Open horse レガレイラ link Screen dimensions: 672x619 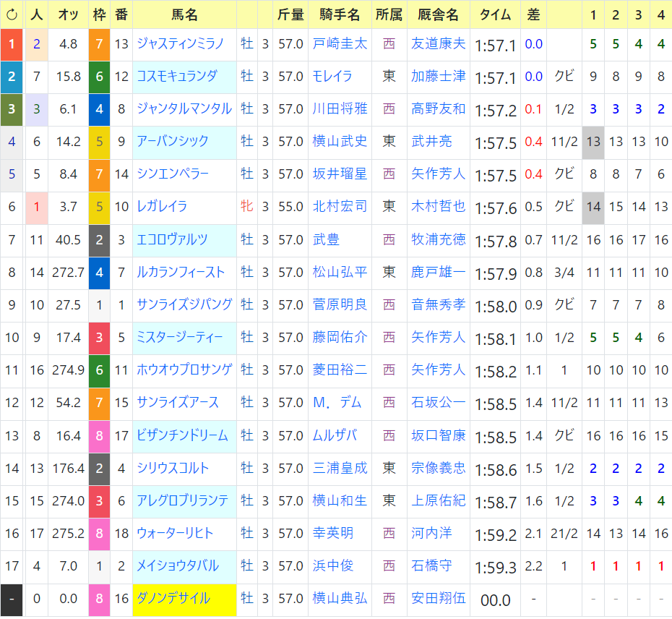162,207
